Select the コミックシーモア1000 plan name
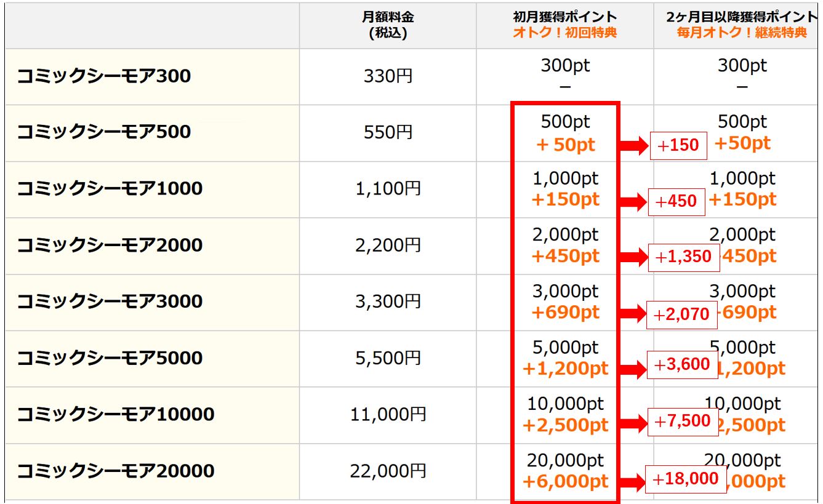 (109, 188)
